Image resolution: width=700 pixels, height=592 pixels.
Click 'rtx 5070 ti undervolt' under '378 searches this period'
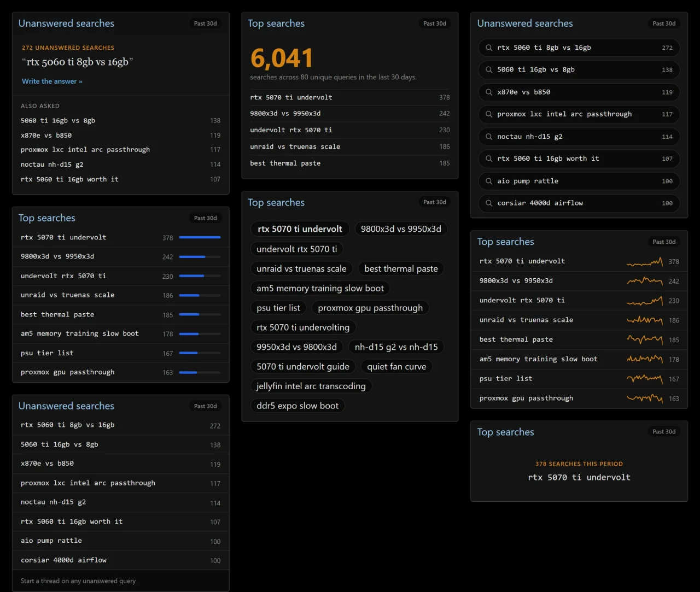tap(579, 477)
